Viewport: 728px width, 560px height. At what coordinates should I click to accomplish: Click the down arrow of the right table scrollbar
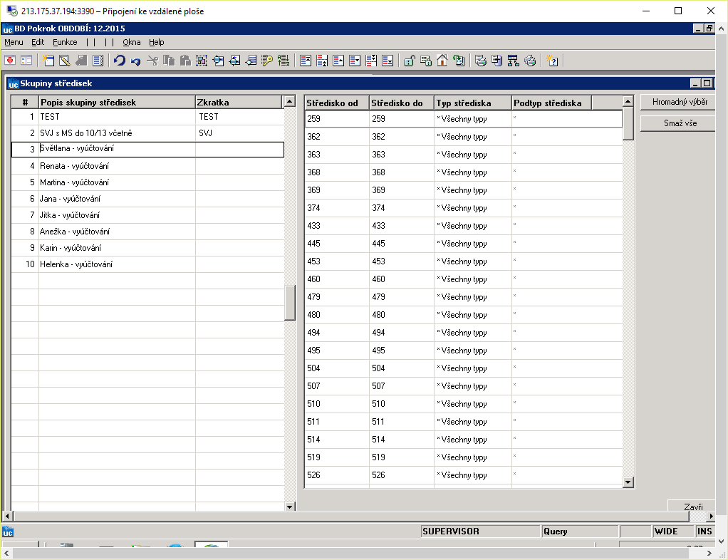pos(628,482)
